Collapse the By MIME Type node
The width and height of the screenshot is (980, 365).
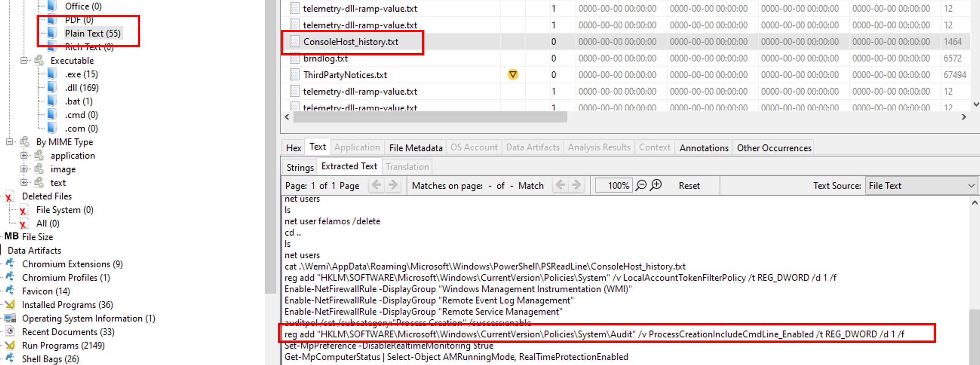coord(9,142)
